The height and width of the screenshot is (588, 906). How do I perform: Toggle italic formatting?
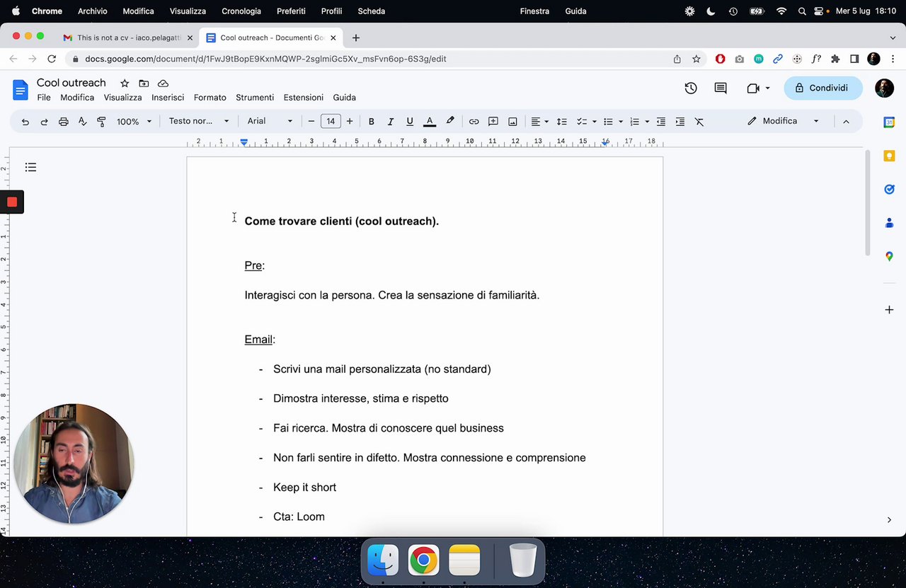(x=390, y=122)
